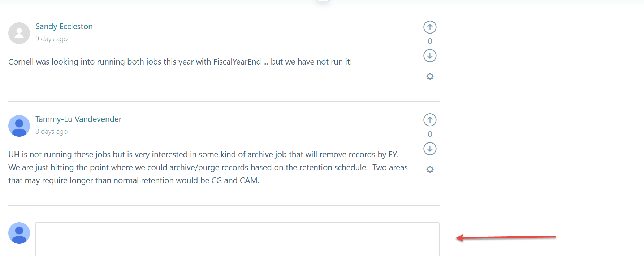The image size is (644, 268).
Task: Upvote Sandy Eccleston's comment
Action: pyautogui.click(x=430, y=27)
